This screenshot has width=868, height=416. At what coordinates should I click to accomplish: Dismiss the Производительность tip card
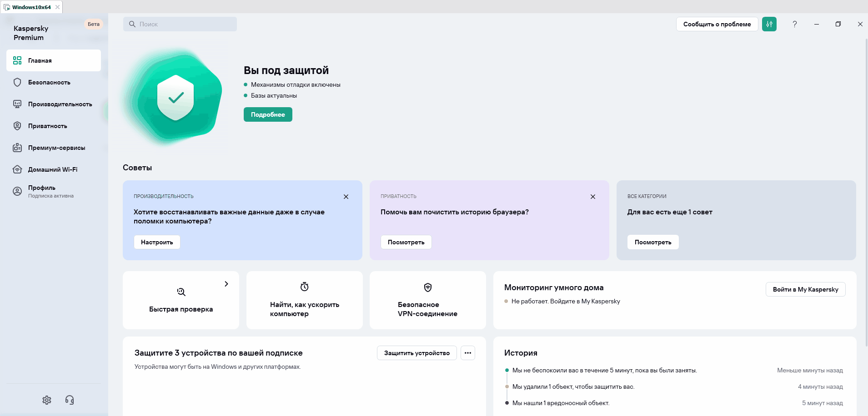click(x=346, y=197)
